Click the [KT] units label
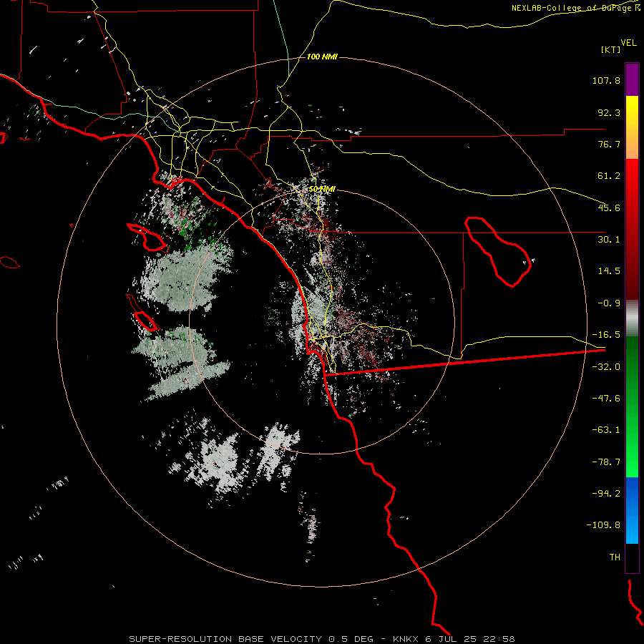 610,49
